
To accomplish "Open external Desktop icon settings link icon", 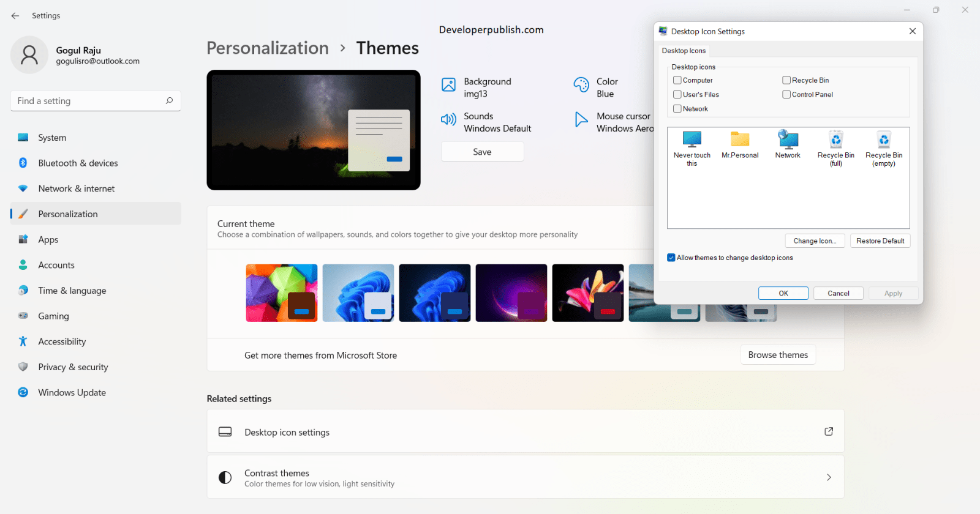I will tap(829, 431).
